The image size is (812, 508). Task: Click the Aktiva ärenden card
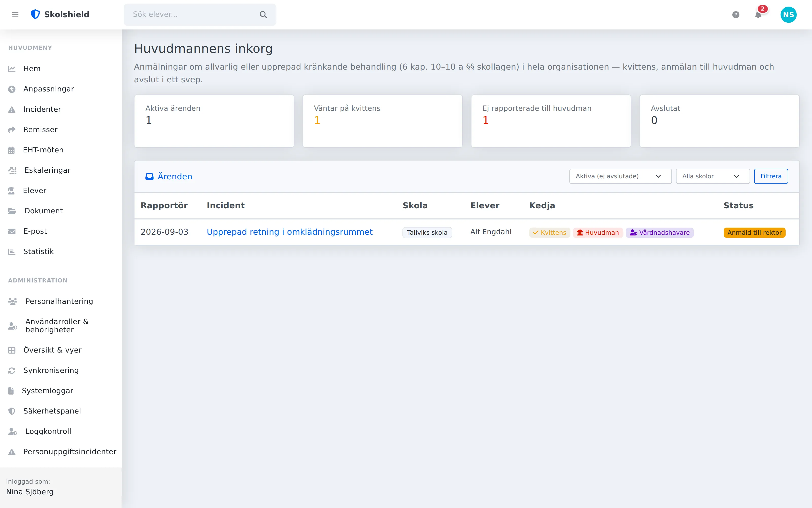214,121
